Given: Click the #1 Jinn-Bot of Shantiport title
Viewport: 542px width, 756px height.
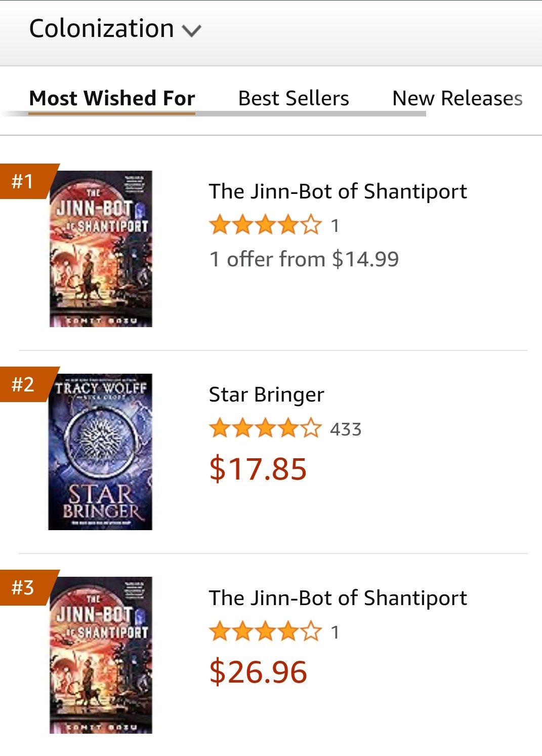Looking at the screenshot, I should pos(338,191).
